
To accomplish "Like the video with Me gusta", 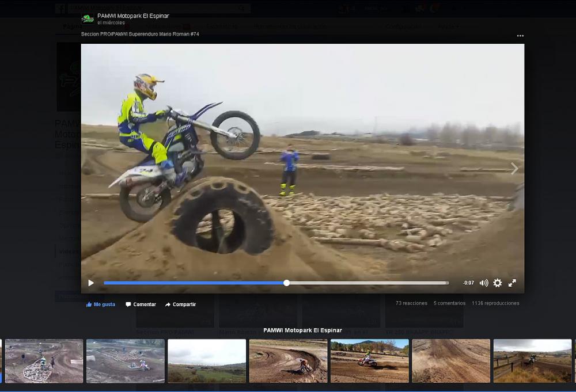I will (101, 305).
